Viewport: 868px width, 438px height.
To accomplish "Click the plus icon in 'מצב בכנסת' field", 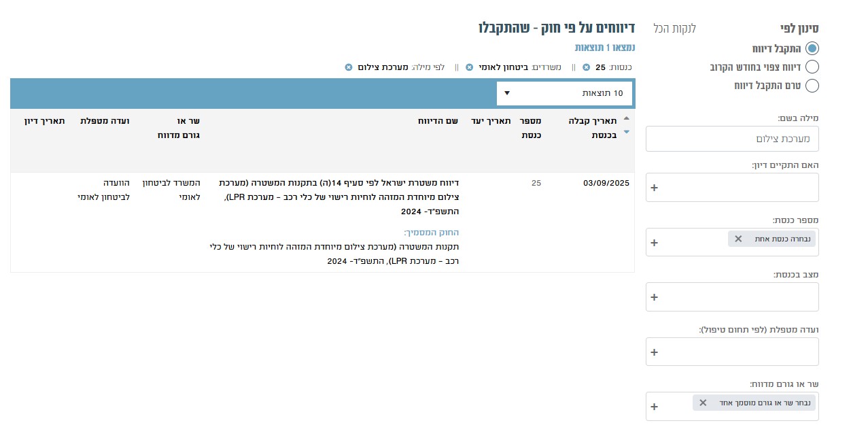I will [654, 297].
